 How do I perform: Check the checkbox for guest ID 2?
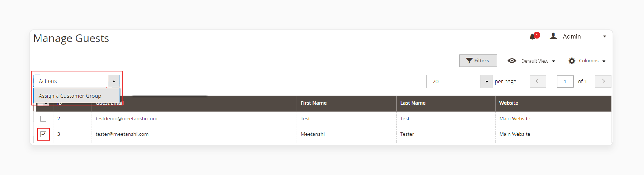pos(43,119)
